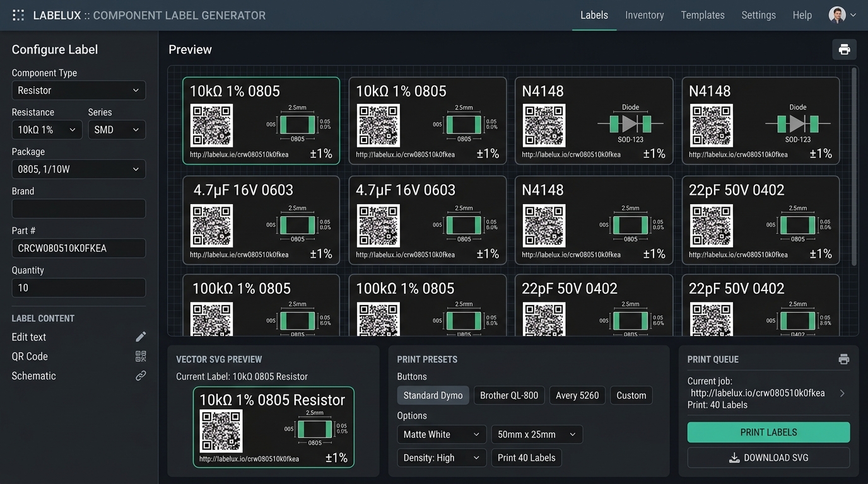Click the QR Code icon
The image size is (868, 484).
141,357
